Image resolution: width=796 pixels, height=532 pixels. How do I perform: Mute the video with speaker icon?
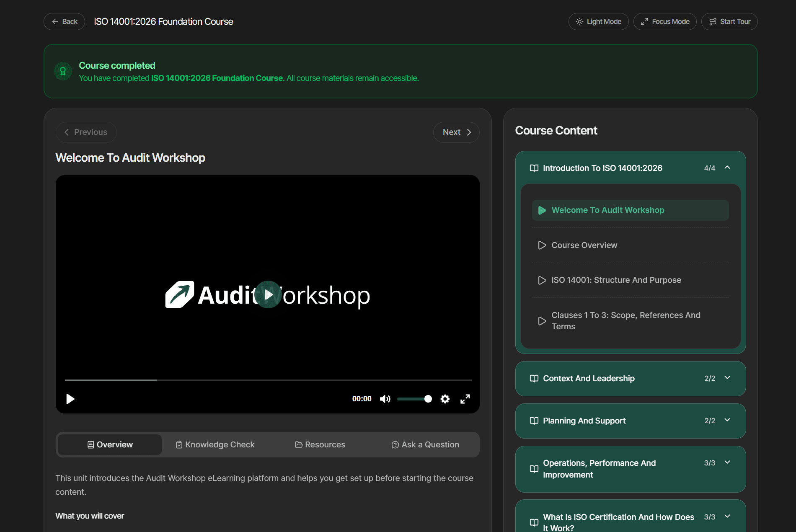pyautogui.click(x=385, y=399)
